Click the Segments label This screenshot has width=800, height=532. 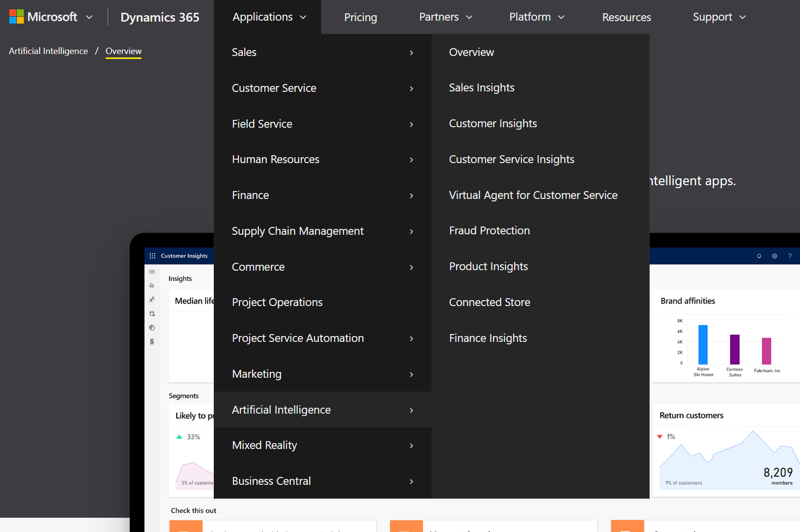(x=184, y=396)
